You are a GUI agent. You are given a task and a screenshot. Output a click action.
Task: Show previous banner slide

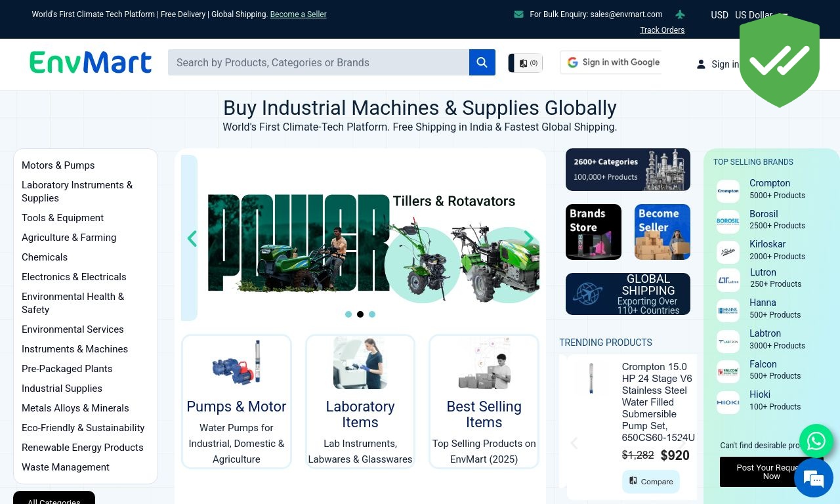192,238
